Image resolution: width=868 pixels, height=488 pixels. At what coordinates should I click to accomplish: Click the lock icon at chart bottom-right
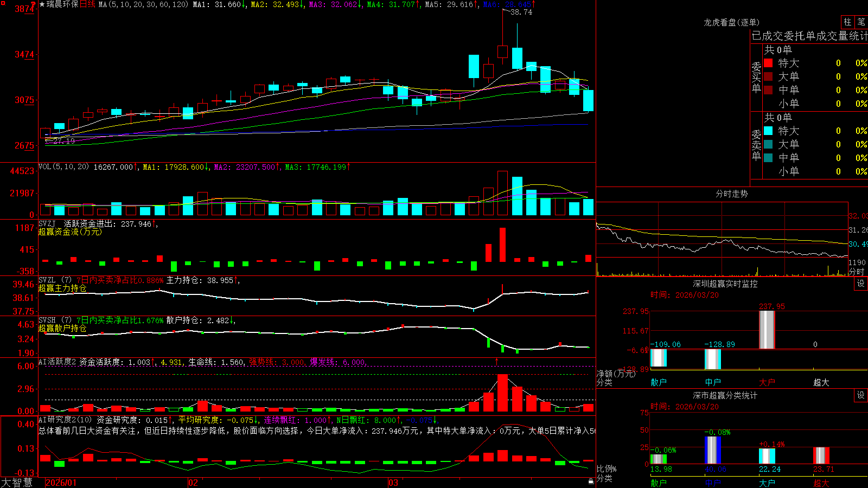point(591,481)
